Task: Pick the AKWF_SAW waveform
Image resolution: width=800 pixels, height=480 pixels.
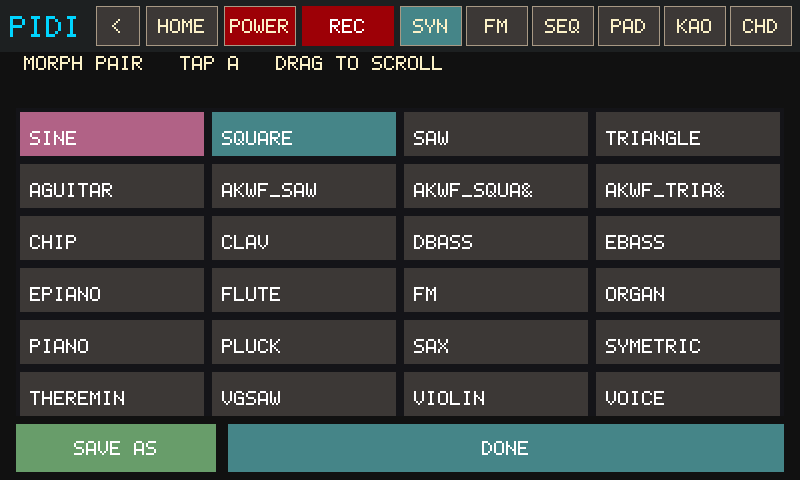Action: point(304,186)
